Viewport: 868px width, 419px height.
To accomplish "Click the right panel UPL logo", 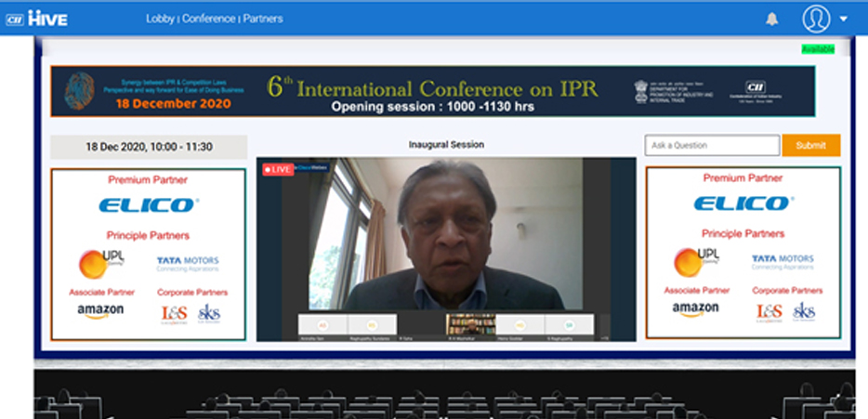I will tap(696, 261).
